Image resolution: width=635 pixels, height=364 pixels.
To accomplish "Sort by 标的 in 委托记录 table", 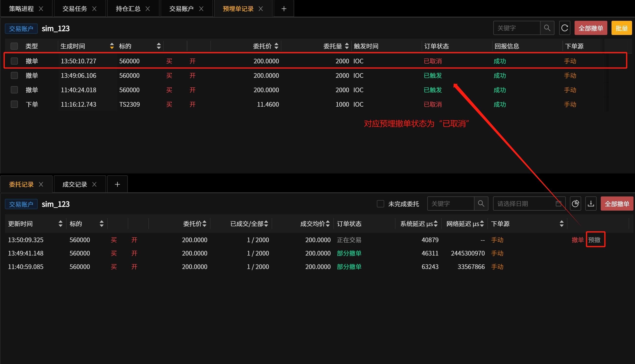I will (x=101, y=224).
